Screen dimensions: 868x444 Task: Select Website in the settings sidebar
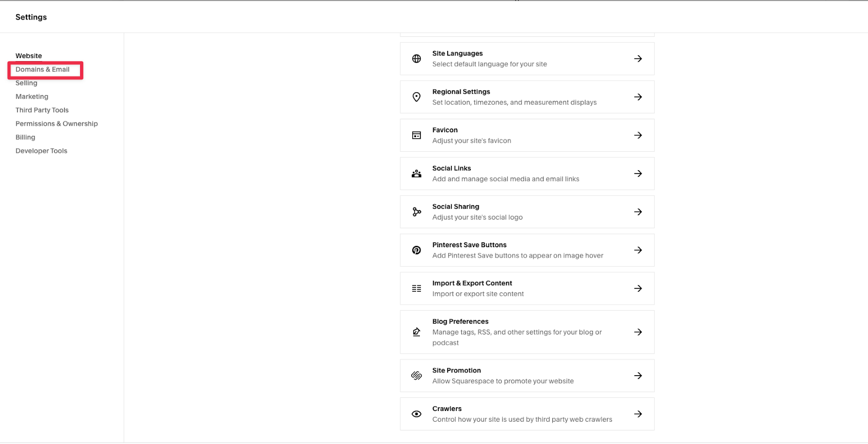tap(29, 56)
